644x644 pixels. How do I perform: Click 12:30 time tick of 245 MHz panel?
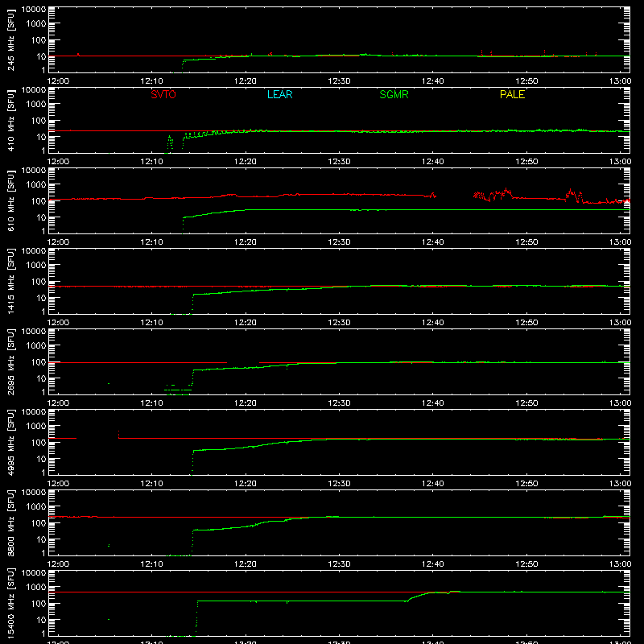pos(339,81)
